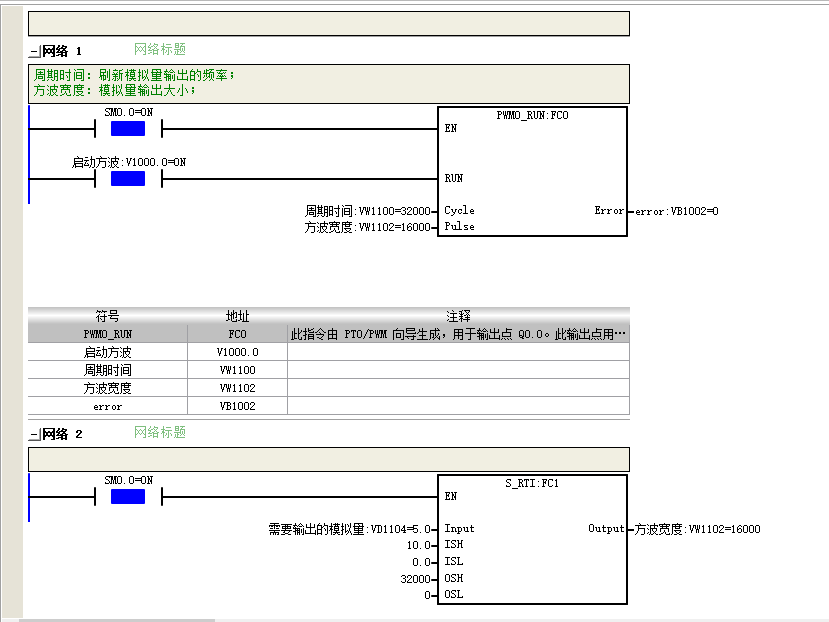Select the OSL value 0
The width and height of the screenshot is (829, 622).
click(x=427, y=596)
